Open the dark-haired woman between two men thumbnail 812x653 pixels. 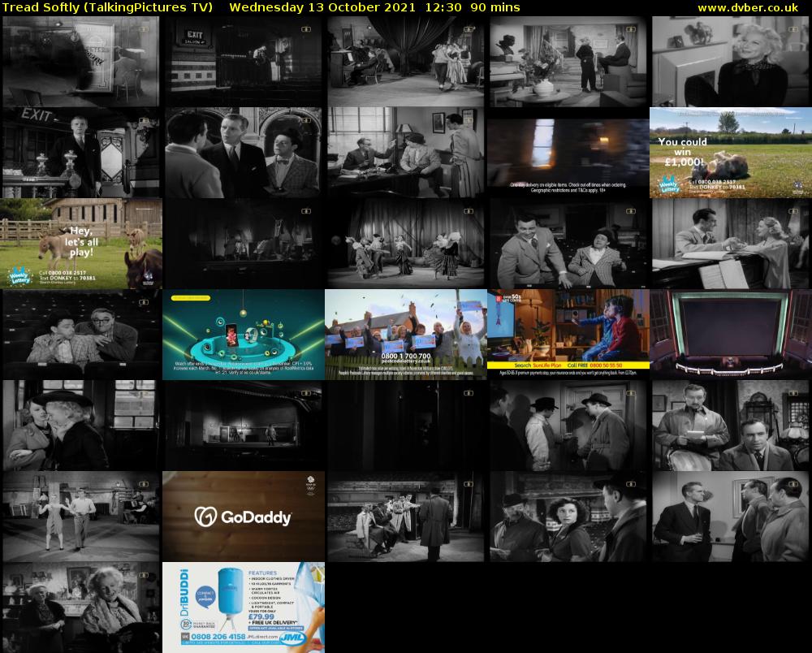[x=568, y=517]
